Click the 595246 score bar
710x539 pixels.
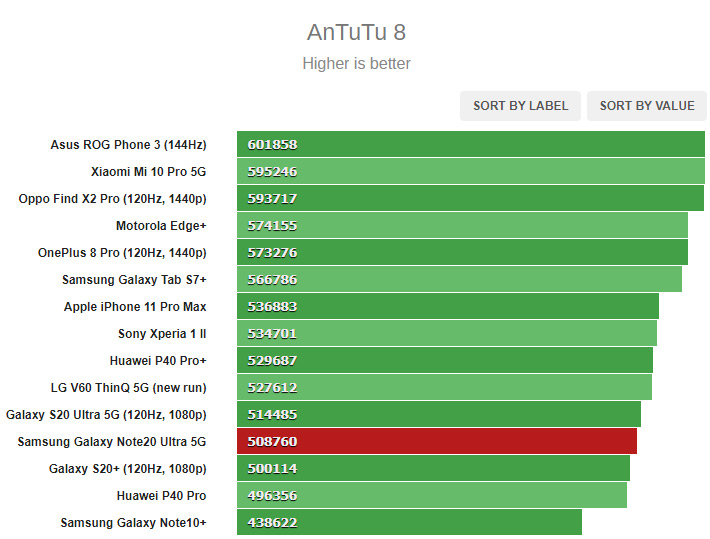click(x=471, y=171)
